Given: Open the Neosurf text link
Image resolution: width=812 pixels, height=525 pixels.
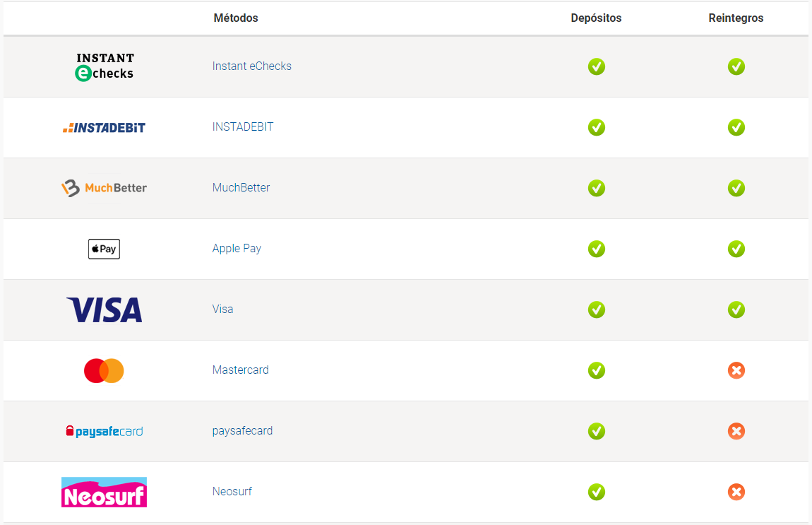Looking at the screenshot, I should click(x=232, y=492).
